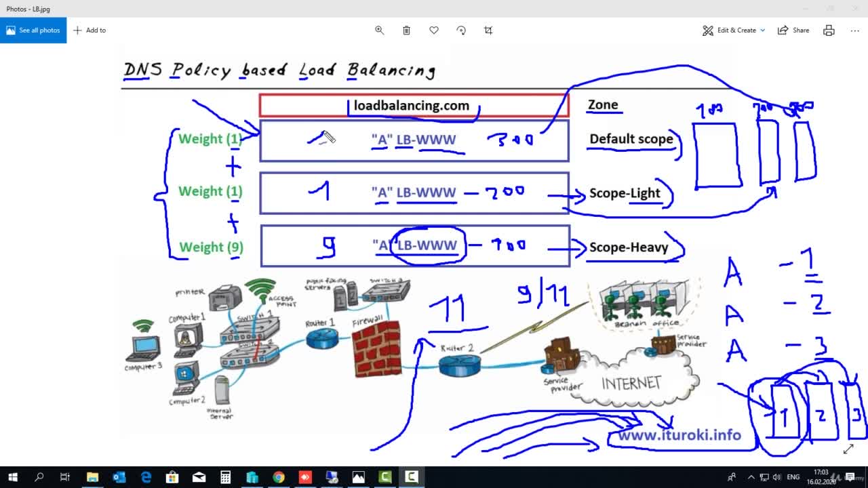Open Microsoft Store from the taskbar
The width and height of the screenshot is (868, 488).
pos(172,477)
